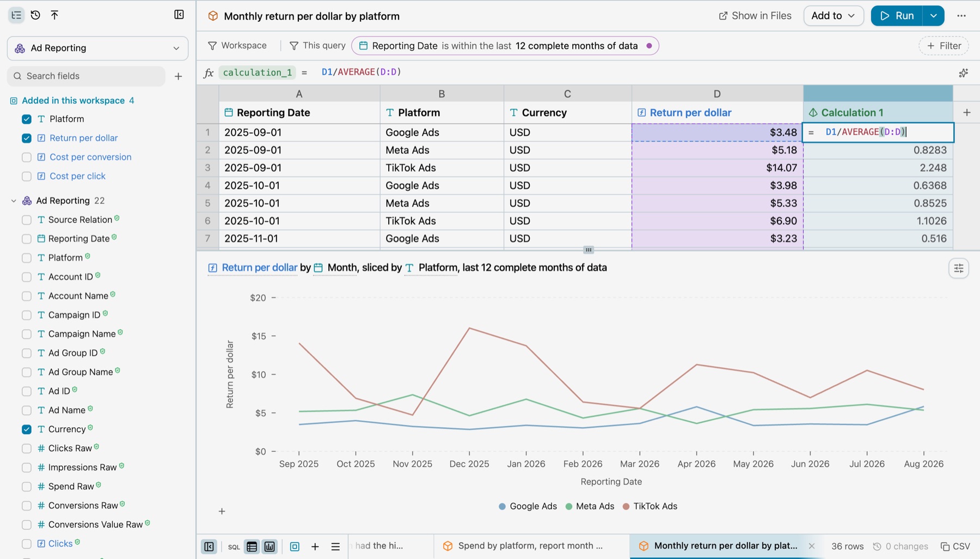
Task: Open the truncated 'had the hi...' tab
Action: click(390, 546)
